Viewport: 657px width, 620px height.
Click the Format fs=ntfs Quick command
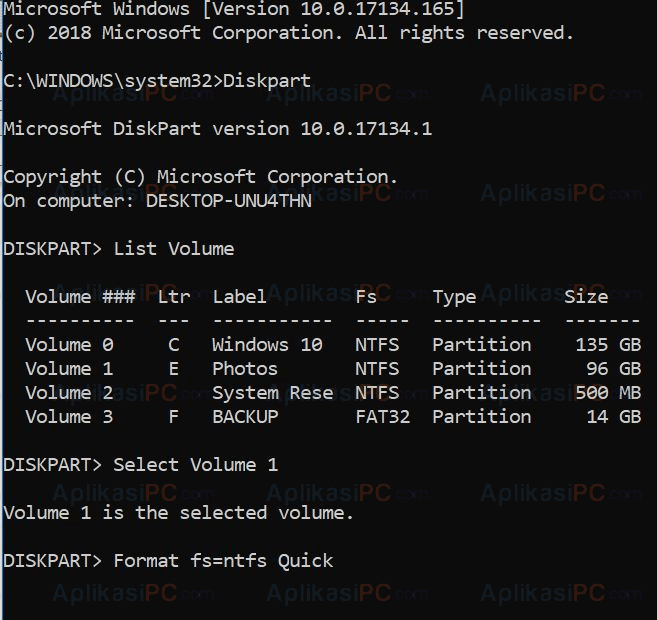[223, 561]
